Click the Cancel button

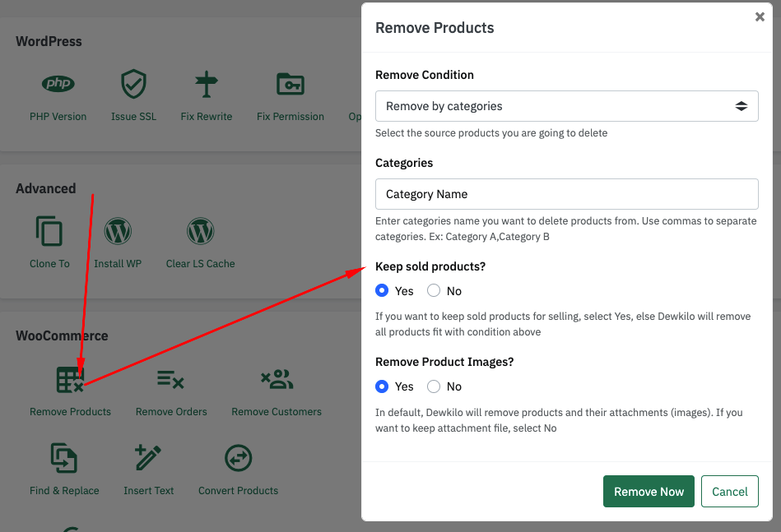click(730, 491)
